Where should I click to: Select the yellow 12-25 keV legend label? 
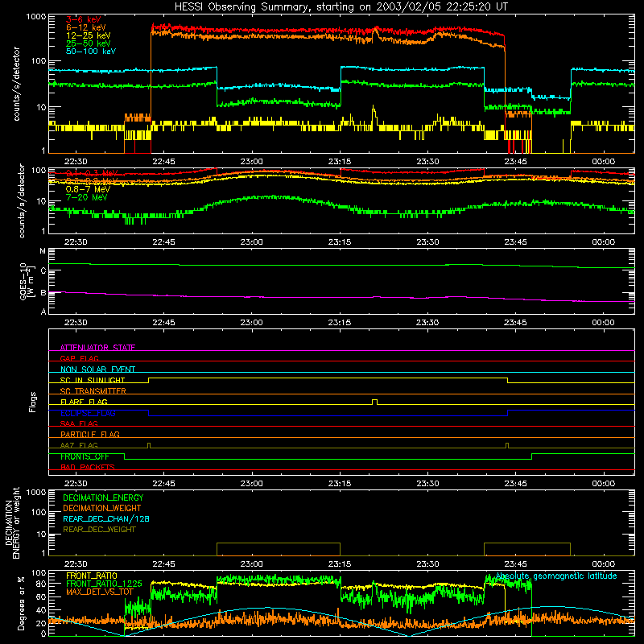tap(89, 35)
